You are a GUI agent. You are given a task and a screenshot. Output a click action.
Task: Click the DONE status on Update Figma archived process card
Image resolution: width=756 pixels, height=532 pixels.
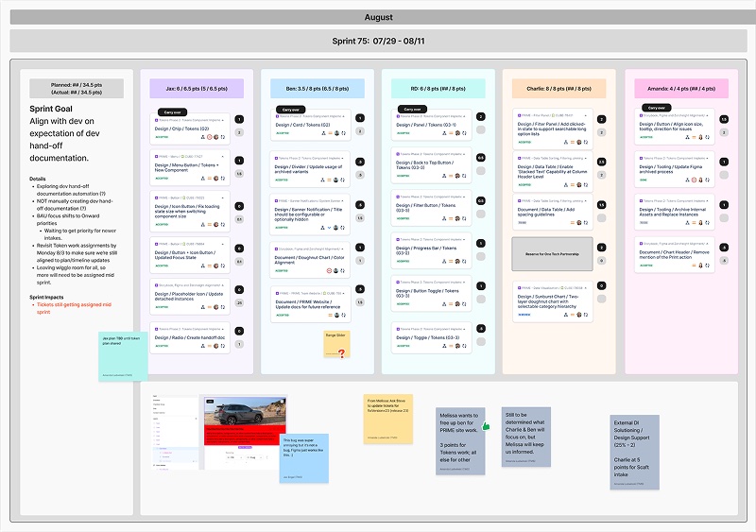[x=643, y=180]
